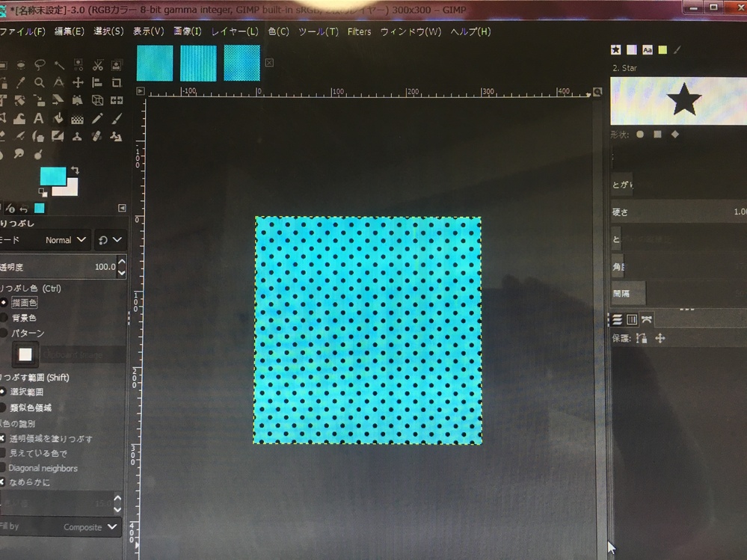
Task: Select the Pencil tool
Action: [x=97, y=119]
